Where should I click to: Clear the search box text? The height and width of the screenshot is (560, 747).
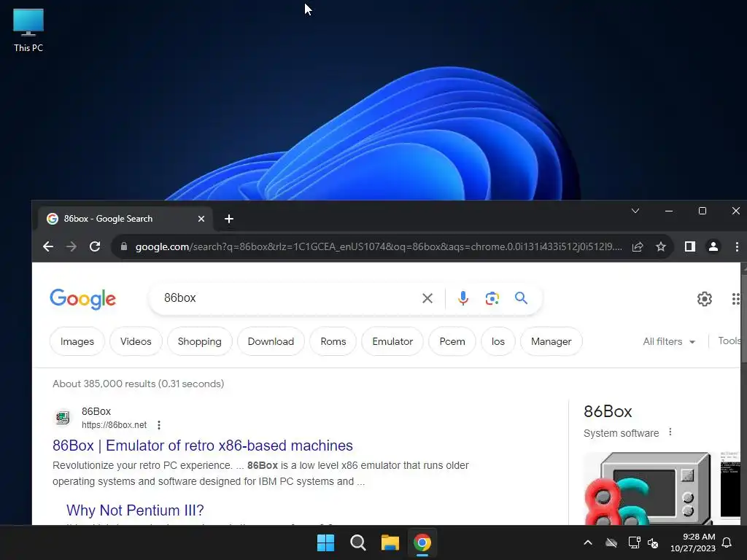click(x=427, y=298)
